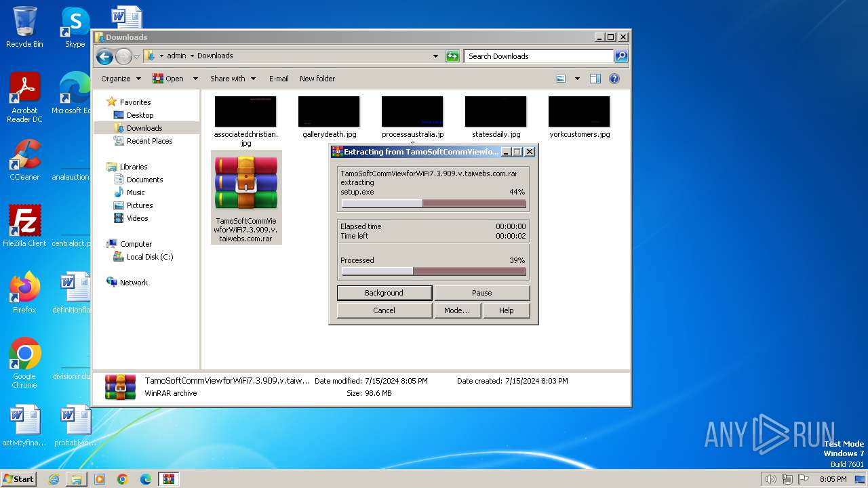Viewport: 868px width, 488px height.
Task: Select Desktop in Favorites
Action: 140,115
